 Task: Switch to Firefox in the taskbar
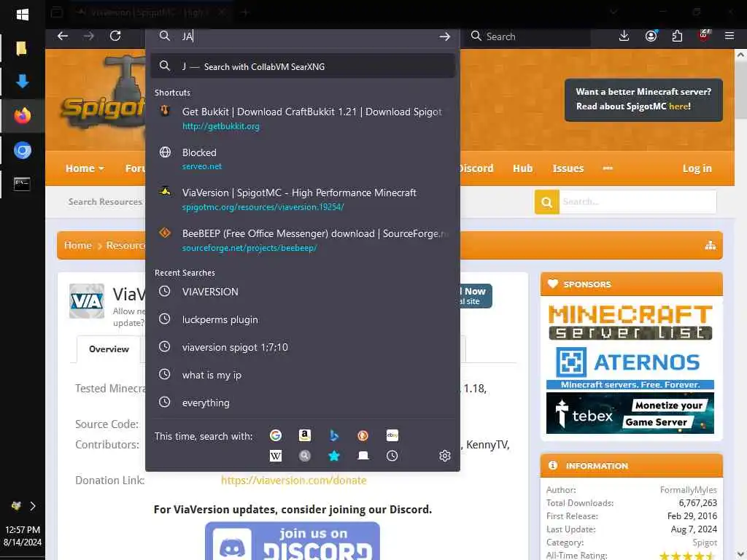click(22, 115)
